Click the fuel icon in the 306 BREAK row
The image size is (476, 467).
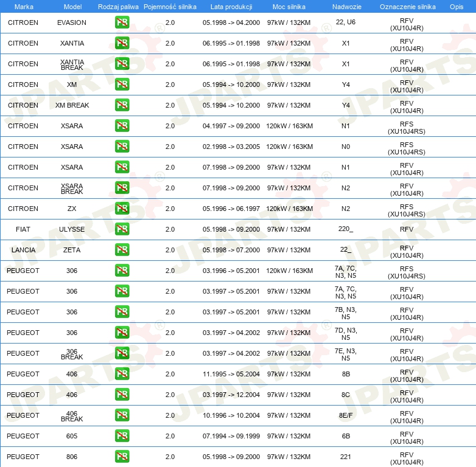(122, 353)
